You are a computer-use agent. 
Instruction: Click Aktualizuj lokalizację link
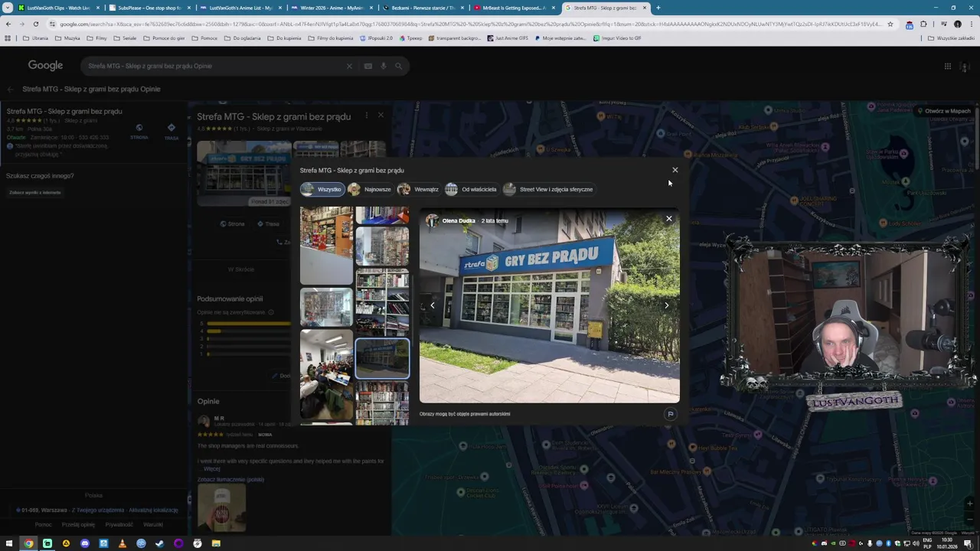click(154, 510)
